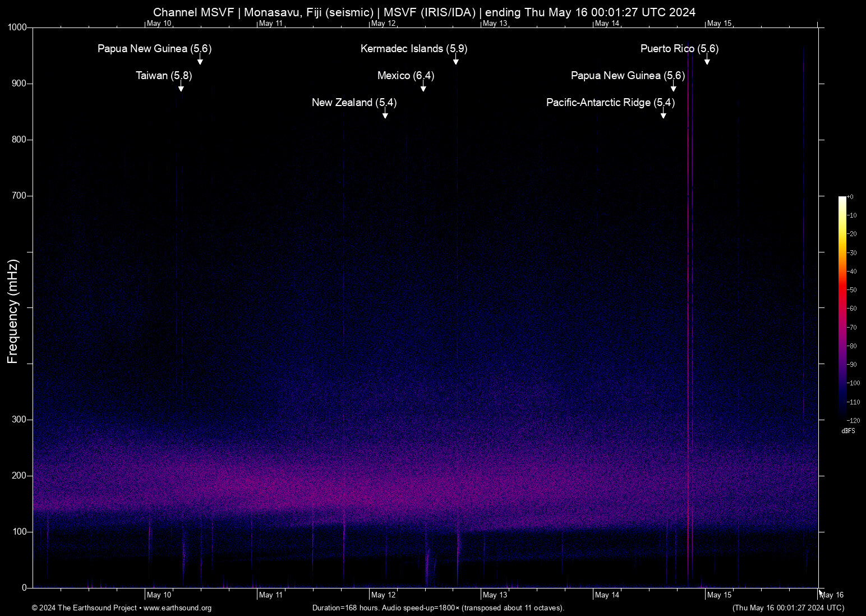
Task: Click the May 16 label at bottom right
Action: (x=832, y=595)
